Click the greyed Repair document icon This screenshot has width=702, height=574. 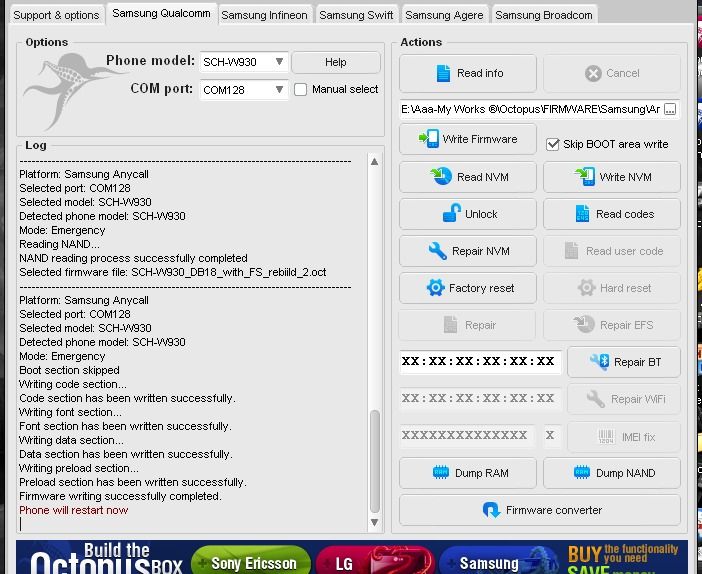click(450, 325)
